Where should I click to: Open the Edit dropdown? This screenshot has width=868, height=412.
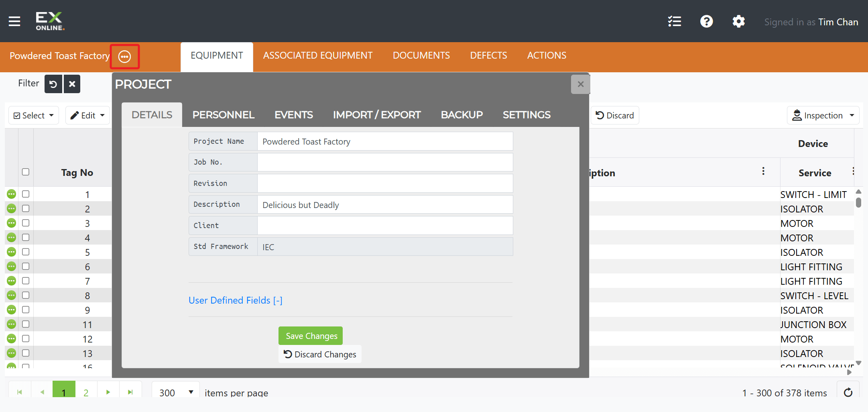pos(87,116)
